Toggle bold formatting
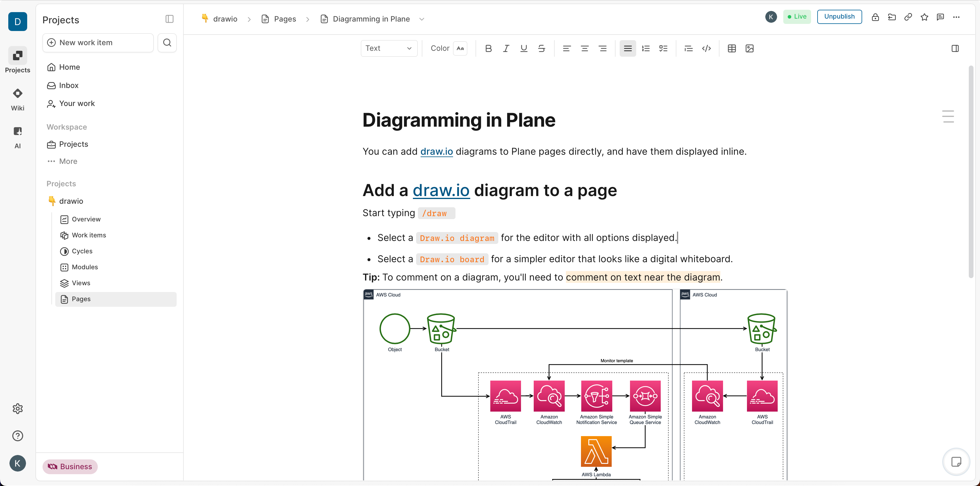The image size is (980, 486). coord(489,48)
